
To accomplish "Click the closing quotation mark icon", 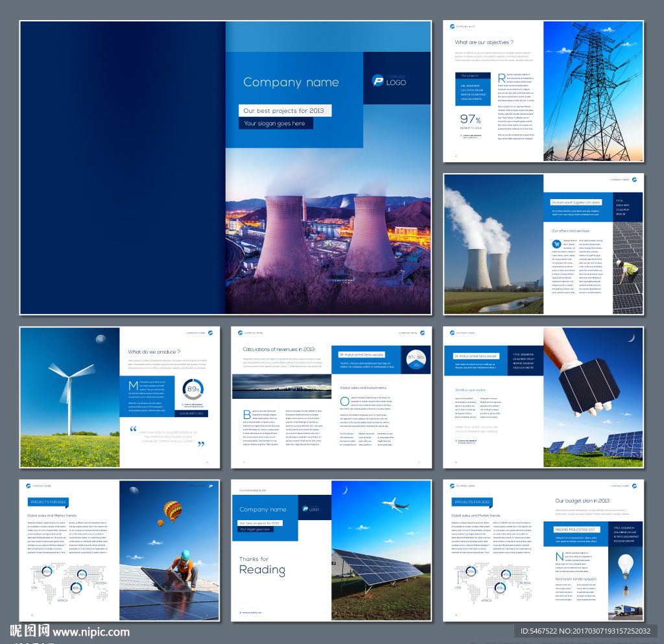I will pyautogui.click(x=201, y=444).
